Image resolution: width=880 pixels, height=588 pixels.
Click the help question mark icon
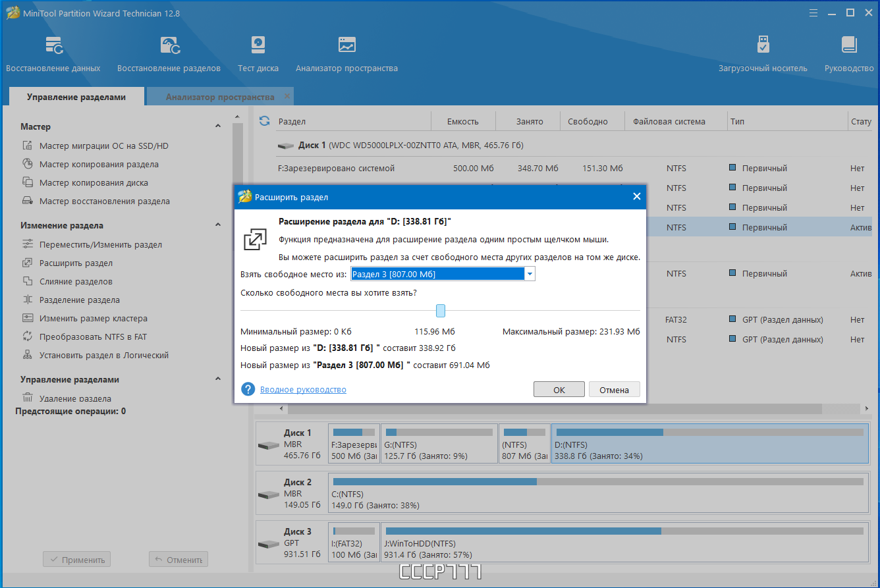click(x=248, y=389)
